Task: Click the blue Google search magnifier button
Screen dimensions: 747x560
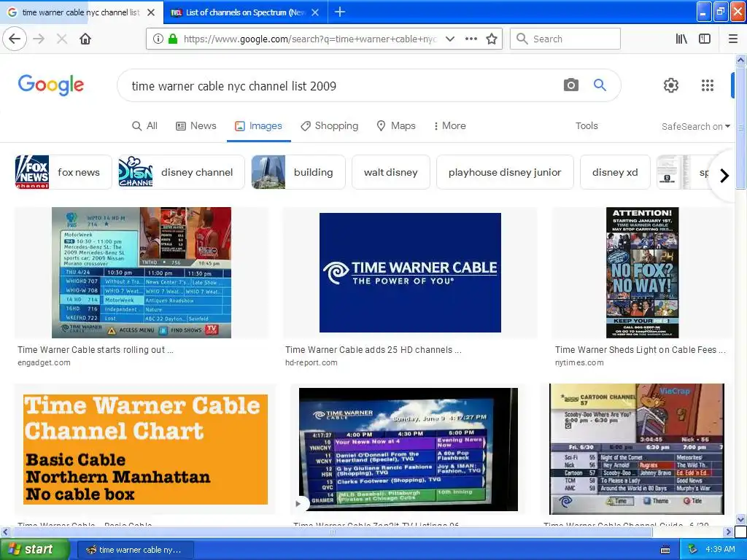Action: point(600,85)
